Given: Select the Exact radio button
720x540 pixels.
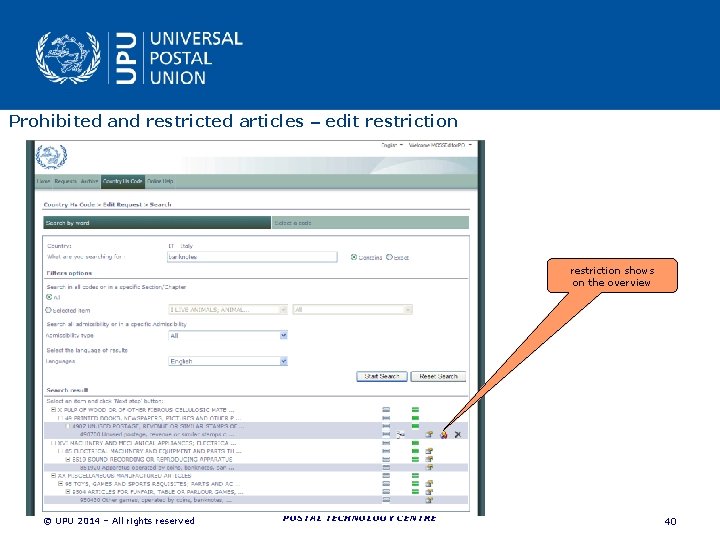Looking at the screenshot, I should (389, 257).
